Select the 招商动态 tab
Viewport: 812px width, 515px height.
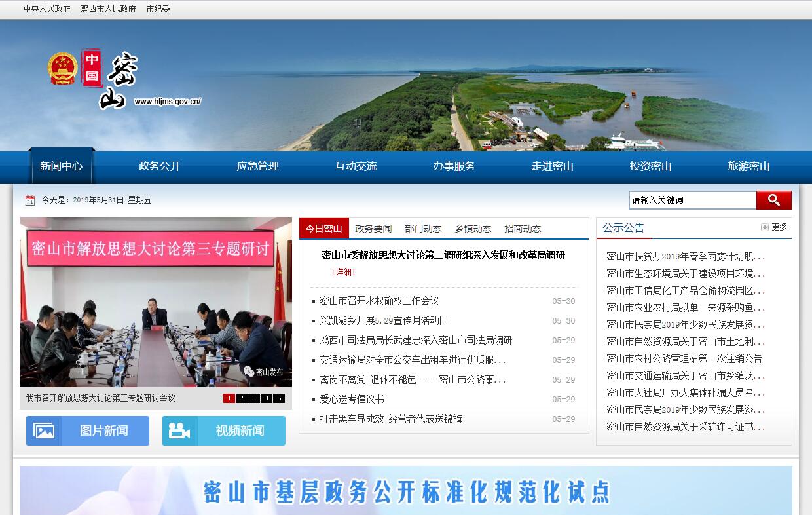pyautogui.click(x=523, y=229)
